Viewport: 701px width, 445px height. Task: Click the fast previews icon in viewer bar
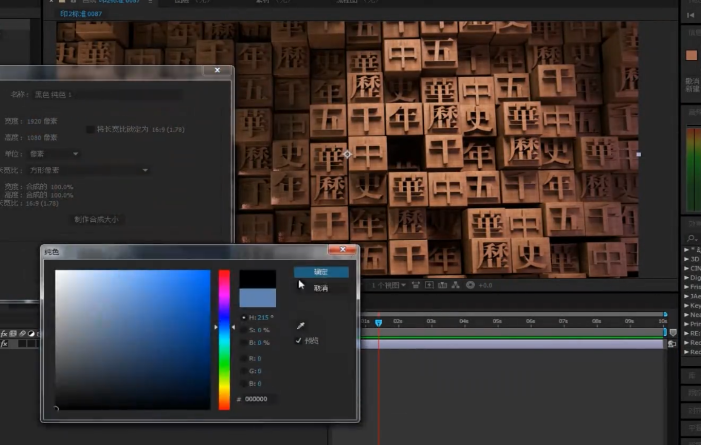(429, 285)
